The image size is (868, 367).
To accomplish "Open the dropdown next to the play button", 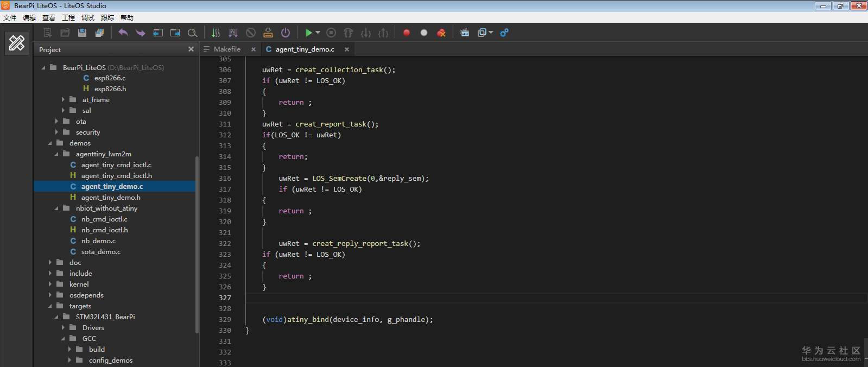I will (318, 33).
